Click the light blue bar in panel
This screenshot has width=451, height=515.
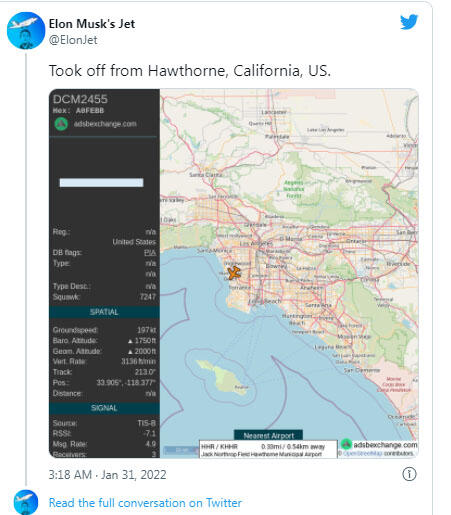click(101, 182)
